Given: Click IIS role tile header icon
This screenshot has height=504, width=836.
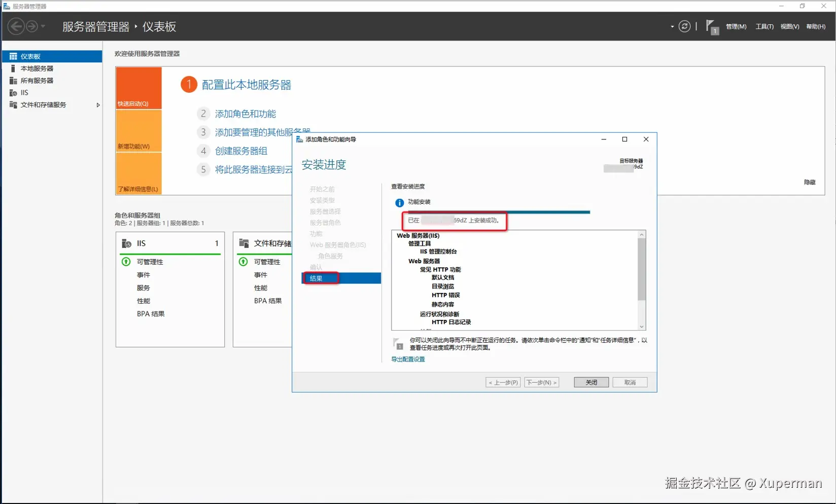Looking at the screenshot, I should 127,243.
